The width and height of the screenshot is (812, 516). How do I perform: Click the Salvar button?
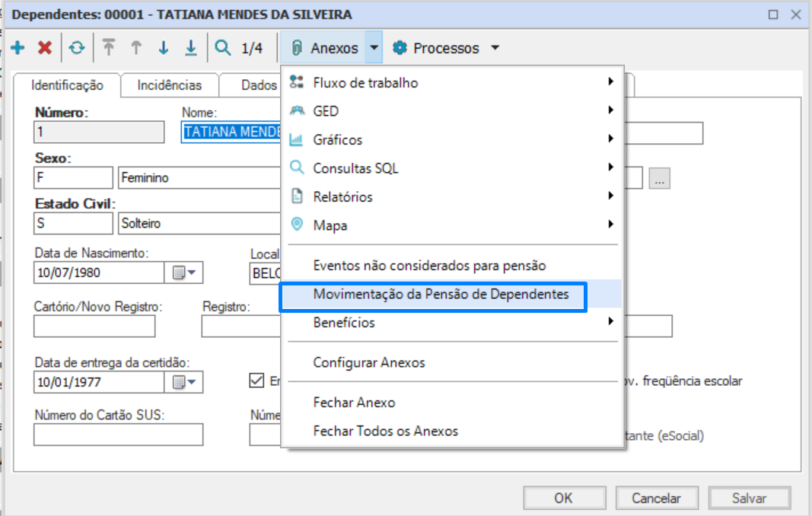tap(749, 498)
